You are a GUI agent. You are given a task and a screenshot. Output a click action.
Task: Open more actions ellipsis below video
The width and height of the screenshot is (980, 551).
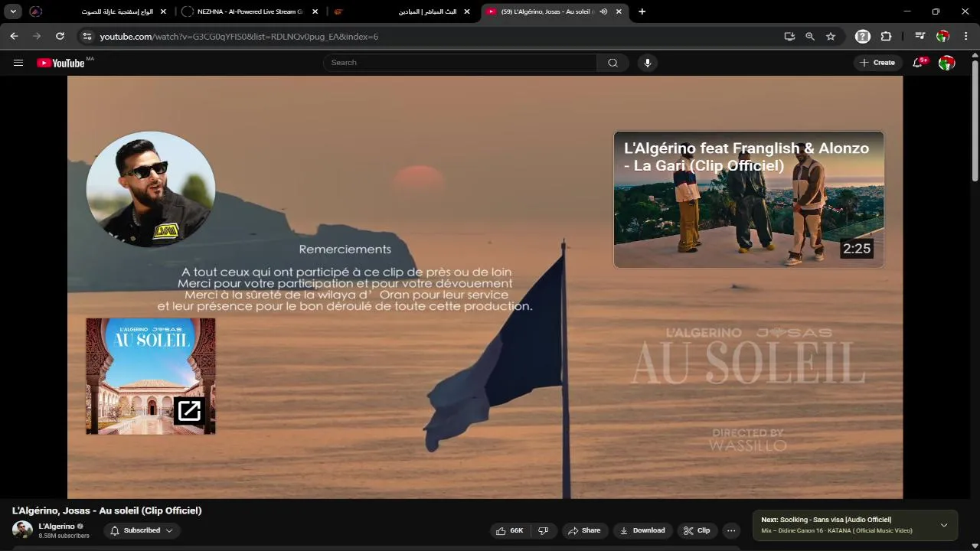pyautogui.click(x=731, y=530)
